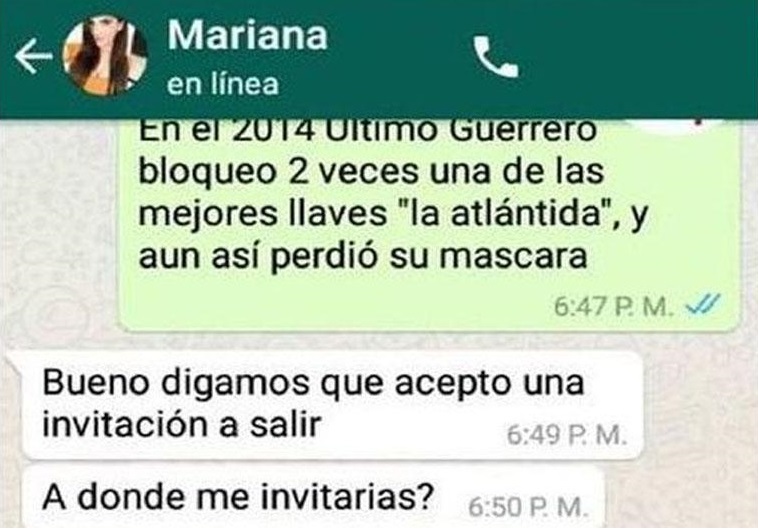Open Mariana's profile picture

click(105, 56)
